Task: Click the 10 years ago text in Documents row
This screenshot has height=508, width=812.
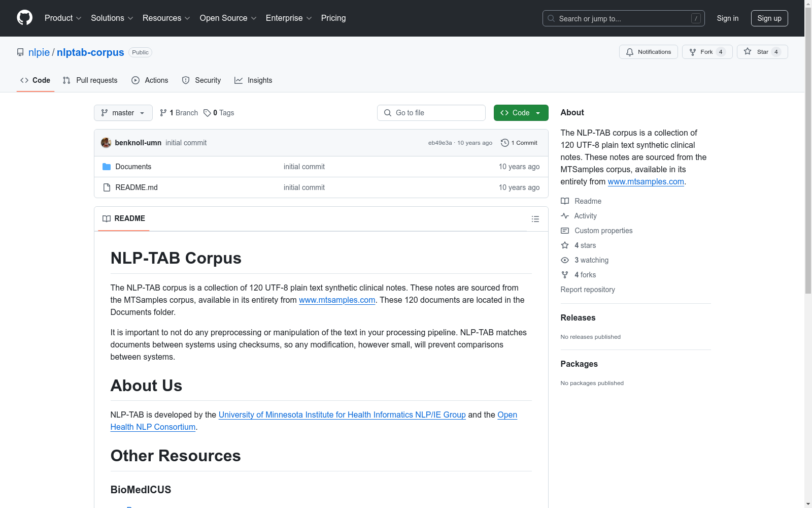Action: pyautogui.click(x=519, y=167)
